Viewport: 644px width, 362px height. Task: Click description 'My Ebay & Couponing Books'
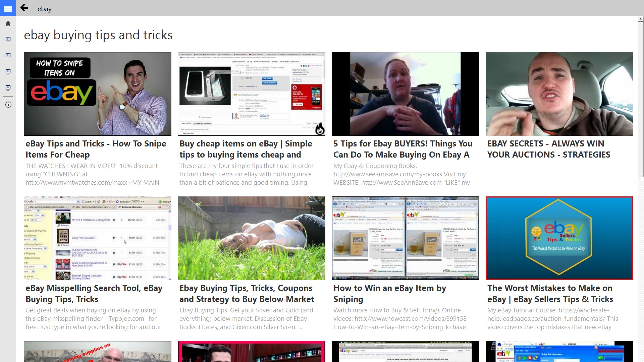(x=401, y=174)
